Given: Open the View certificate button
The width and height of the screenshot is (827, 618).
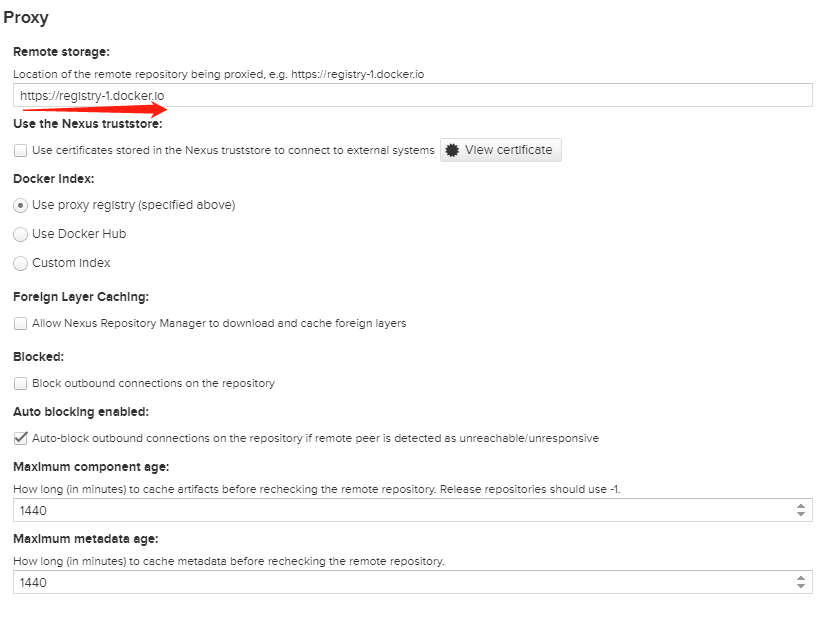Looking at the screenshot, I should [501, 150].
